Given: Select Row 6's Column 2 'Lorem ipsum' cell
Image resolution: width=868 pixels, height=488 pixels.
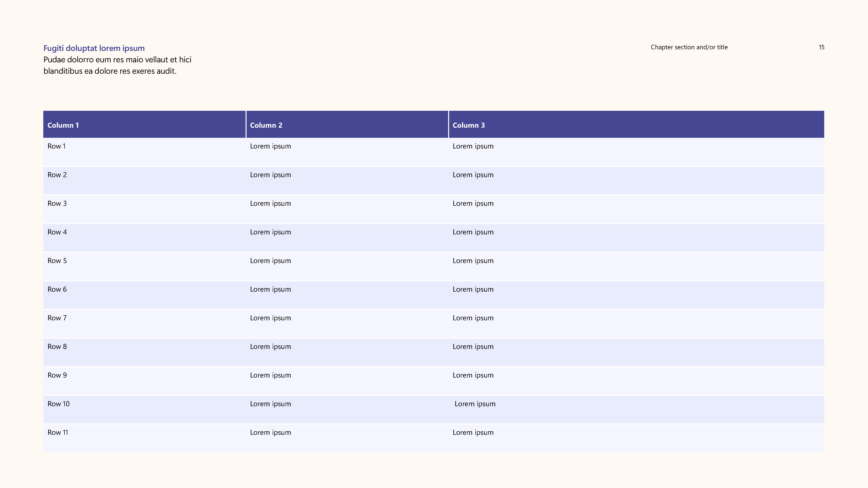Looking at the screenshot, I should [347, 295].
